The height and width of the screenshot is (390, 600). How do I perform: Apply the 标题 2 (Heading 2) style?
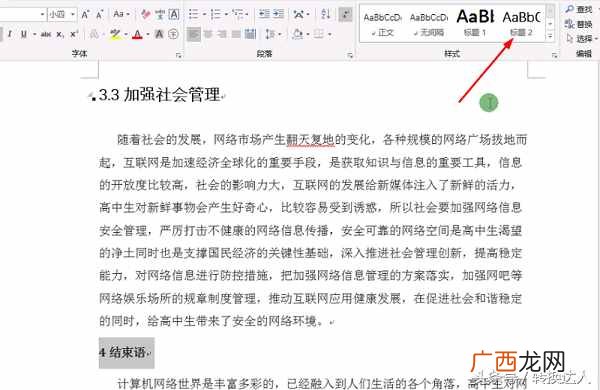point(521,24)
